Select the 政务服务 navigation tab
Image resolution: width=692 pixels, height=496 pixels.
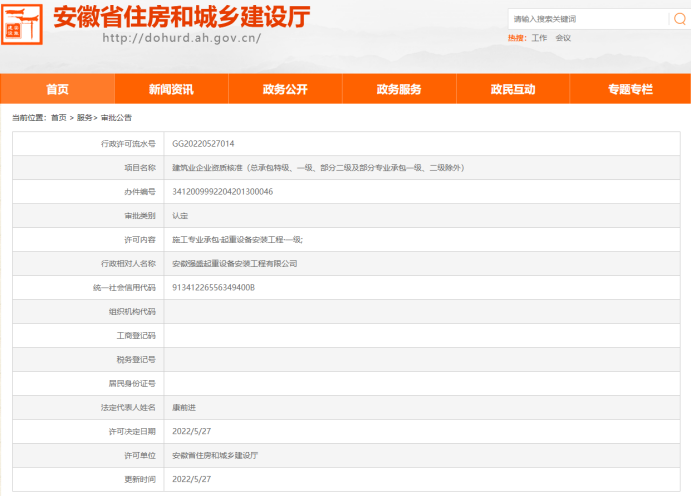[x=399, y=89]
